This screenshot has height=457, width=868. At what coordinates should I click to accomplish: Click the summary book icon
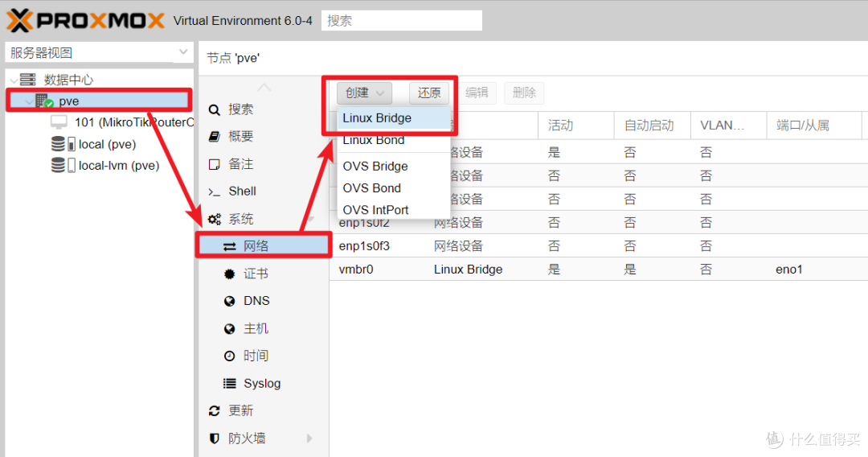(x=215, y=136)
